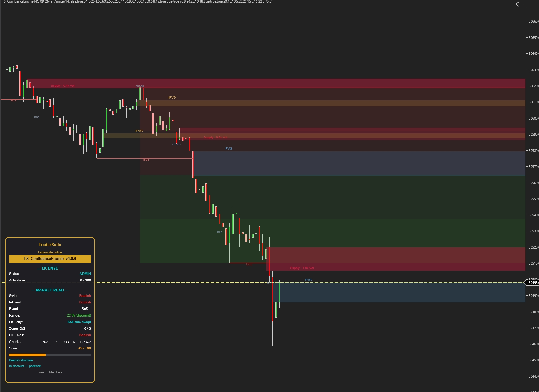Click the score progress bar

pos(50,355)
